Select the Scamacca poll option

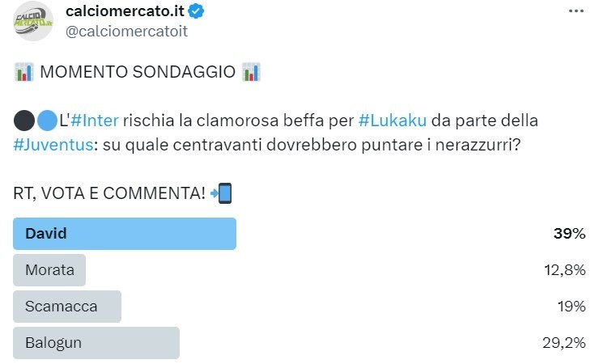click(67, 307)
